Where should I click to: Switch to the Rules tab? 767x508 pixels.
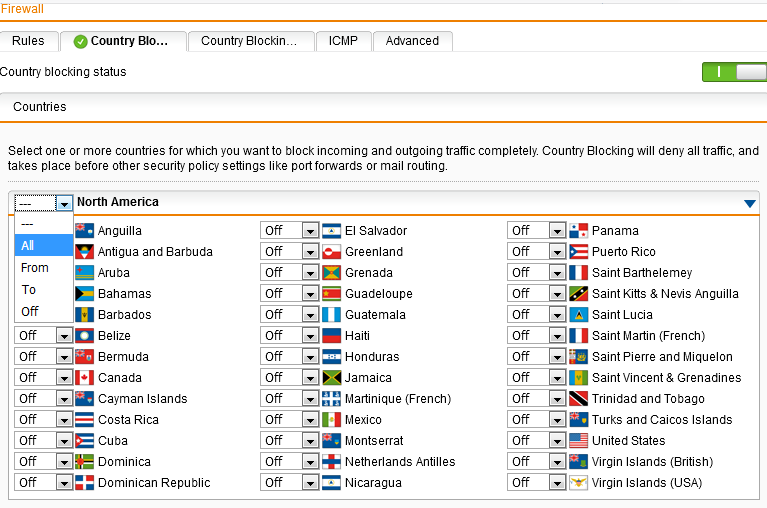click(28, 41)
